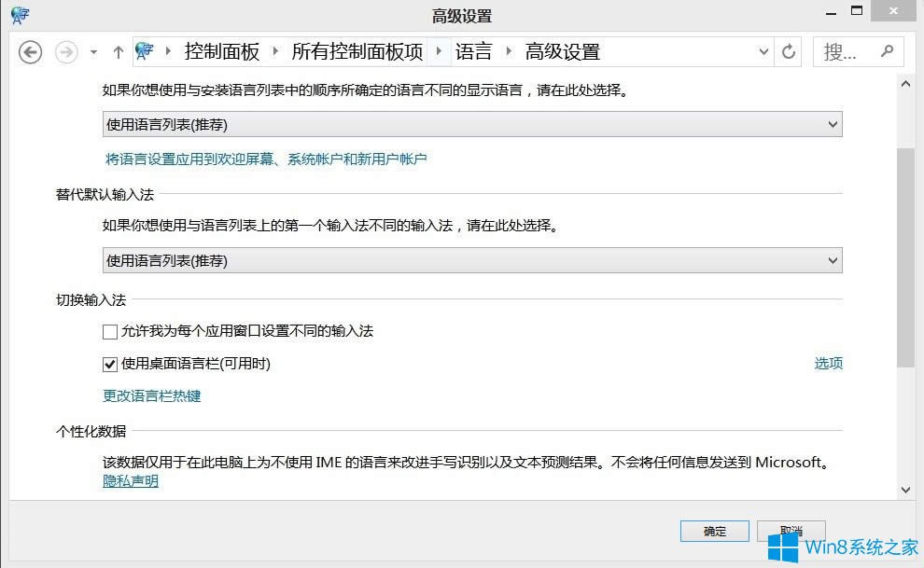924x568 pixels.
Task: Expand chevron before 控制面板
Action: coord(169,52)
